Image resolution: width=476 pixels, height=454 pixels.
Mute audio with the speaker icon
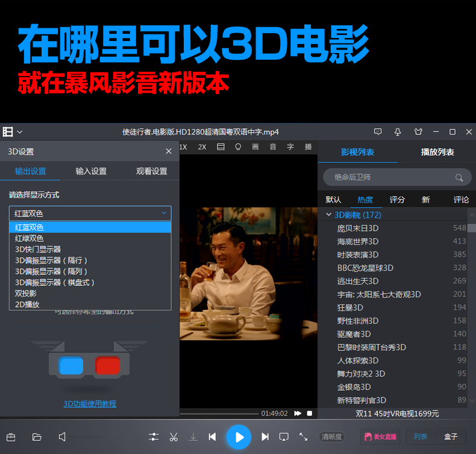pos(62,437)
